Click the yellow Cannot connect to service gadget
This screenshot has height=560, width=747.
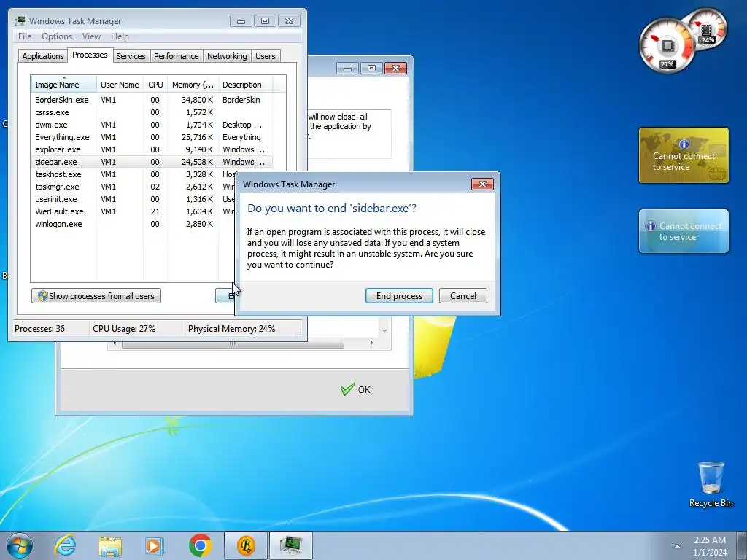point(684,155)
